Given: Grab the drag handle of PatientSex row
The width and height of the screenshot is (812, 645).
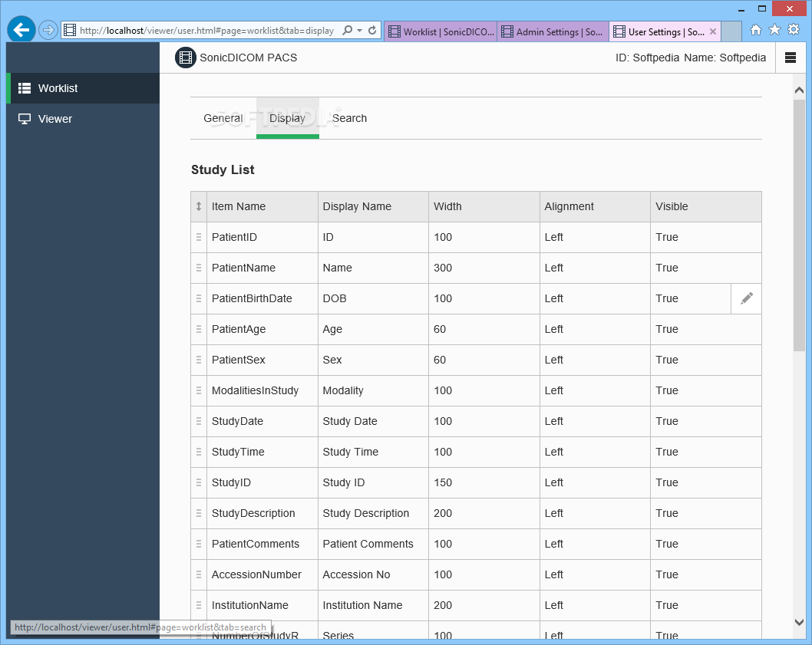Looking at the screenshot, I should click(x=198, y=360).
